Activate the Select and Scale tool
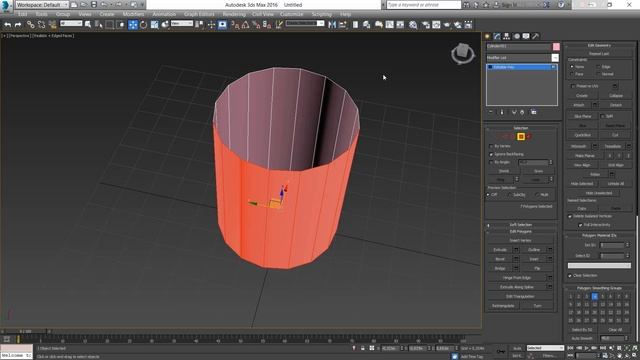This screenshot has height=360, width=640. [x=154, y=25]
